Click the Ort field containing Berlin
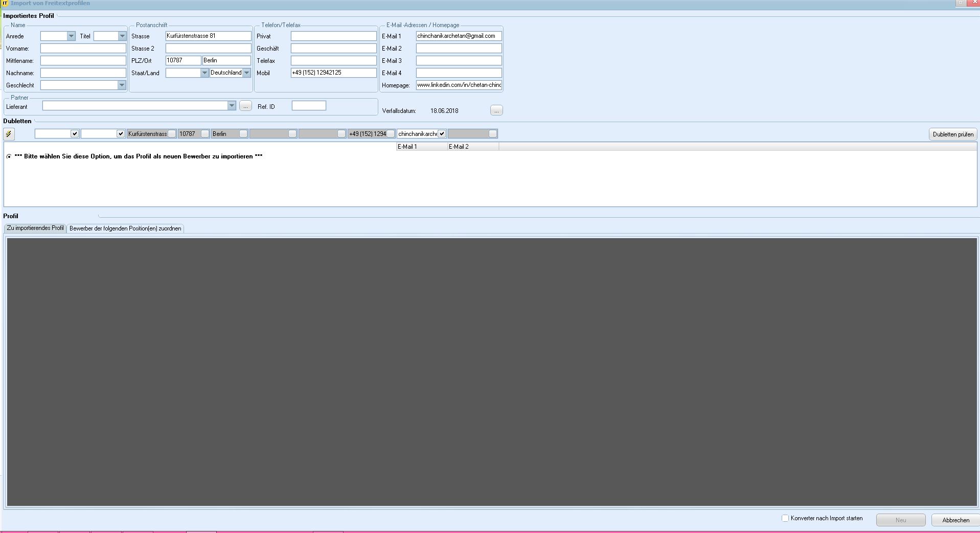 [x=227, y=61]
